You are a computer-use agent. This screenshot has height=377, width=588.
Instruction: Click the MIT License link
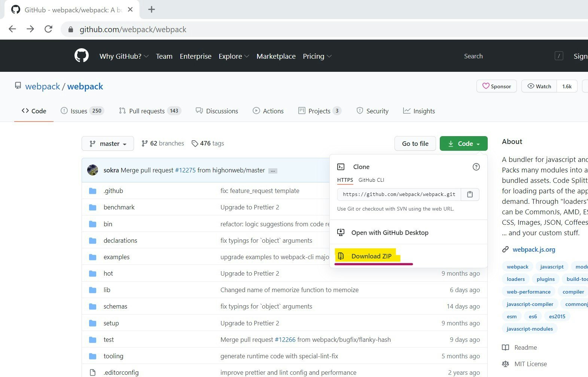(524, 364)
